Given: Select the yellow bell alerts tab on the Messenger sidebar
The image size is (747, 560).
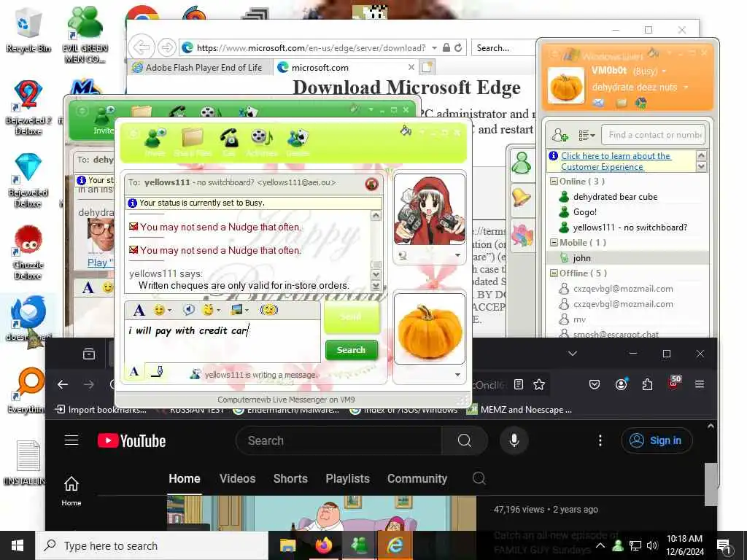Looking at the screenshot, I should [x=521, y=198].
